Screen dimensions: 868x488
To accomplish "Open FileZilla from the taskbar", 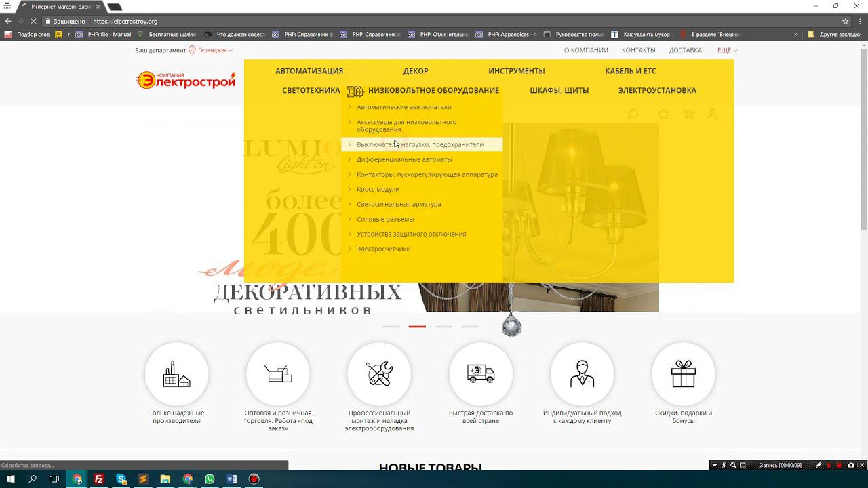I will click(x=99, y=479).
